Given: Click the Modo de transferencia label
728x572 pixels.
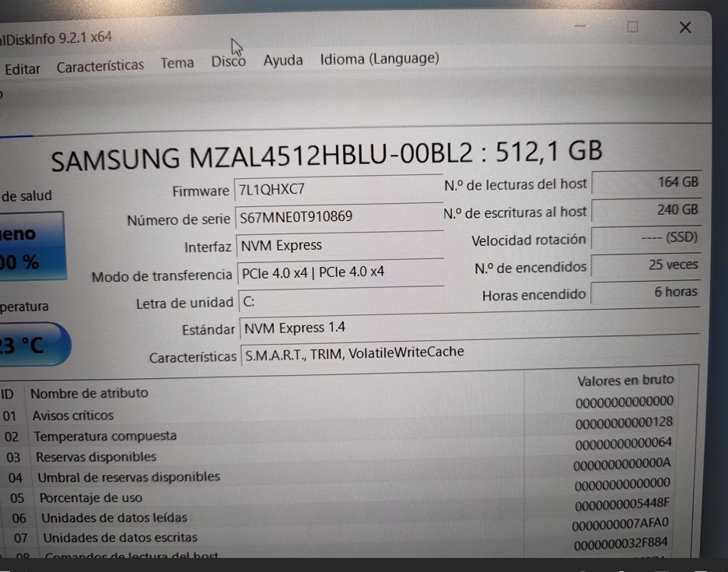Looking at the screenshot, I should pos(162,276).
